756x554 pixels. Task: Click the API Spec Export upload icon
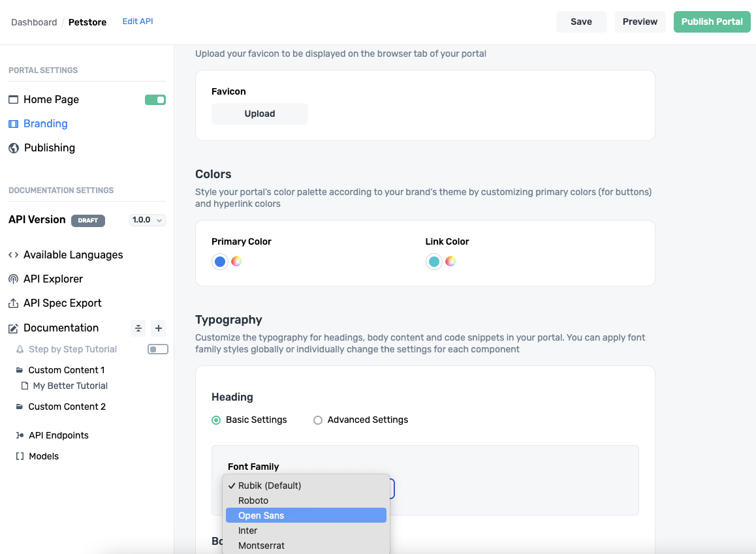click(14, 303)
